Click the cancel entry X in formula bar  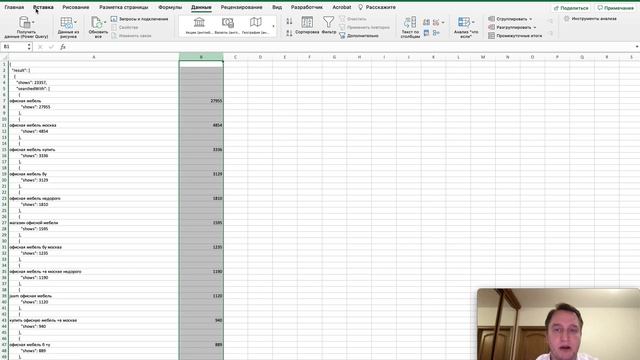[40, 47]
